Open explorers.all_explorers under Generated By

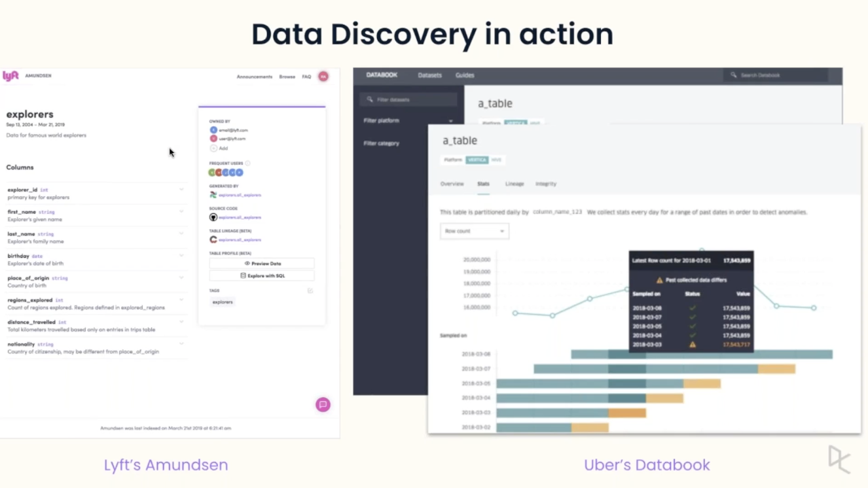click(x=240, y=195)
